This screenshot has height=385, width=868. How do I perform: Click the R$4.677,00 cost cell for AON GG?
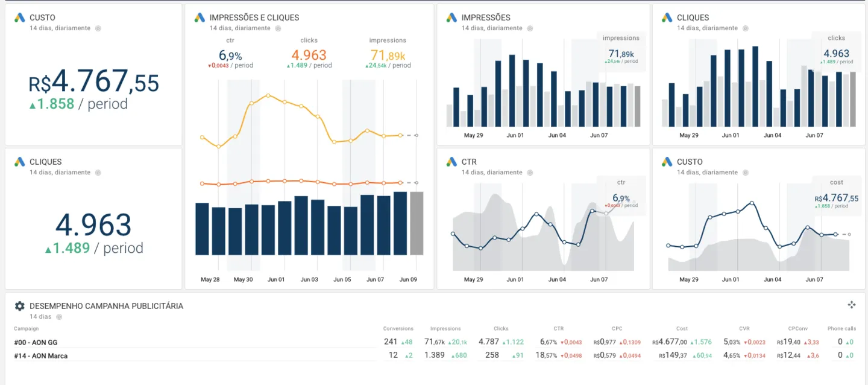coord(670,342)
